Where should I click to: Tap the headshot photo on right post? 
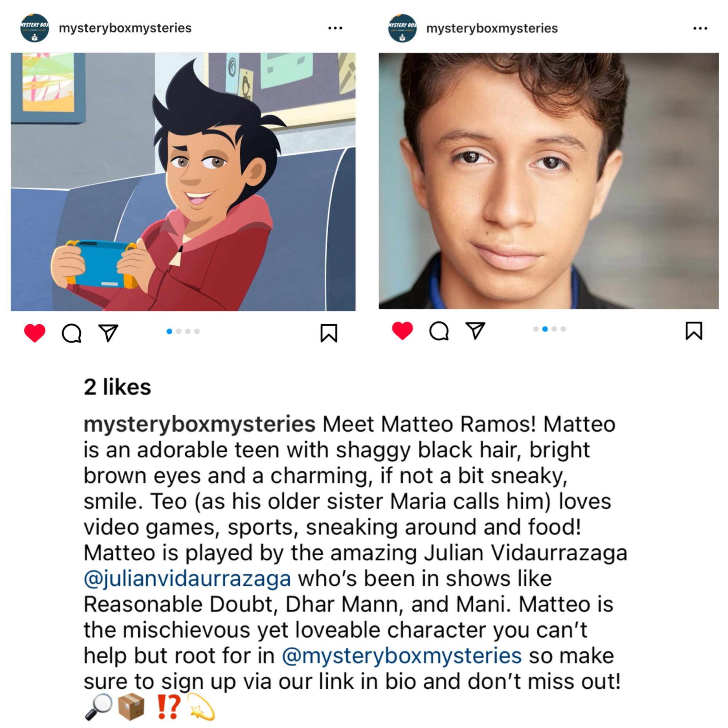pos(549,181)
